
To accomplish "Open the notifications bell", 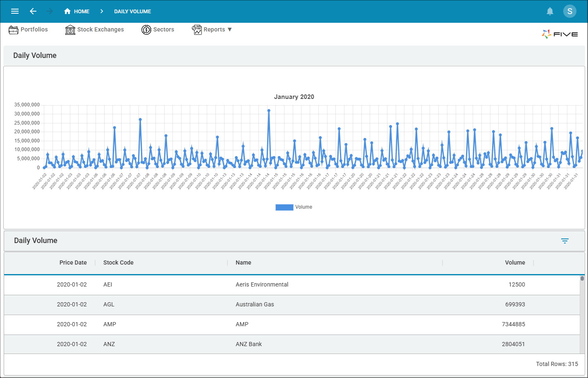I will coord(550,11).
